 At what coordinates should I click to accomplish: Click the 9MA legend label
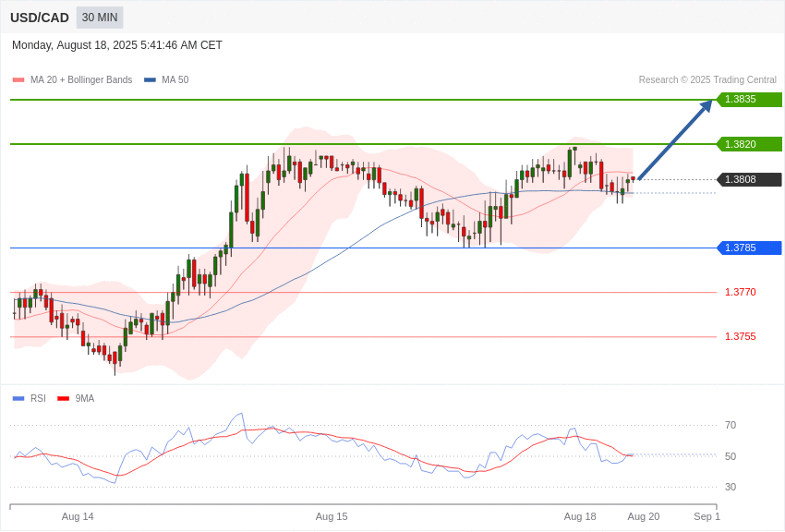(85, 398)
